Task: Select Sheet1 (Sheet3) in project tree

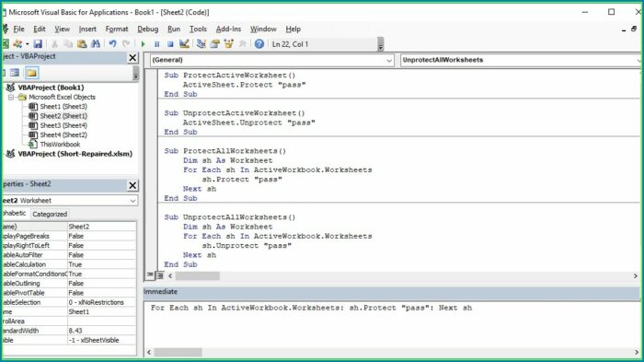Action: [x=63, y=106]
